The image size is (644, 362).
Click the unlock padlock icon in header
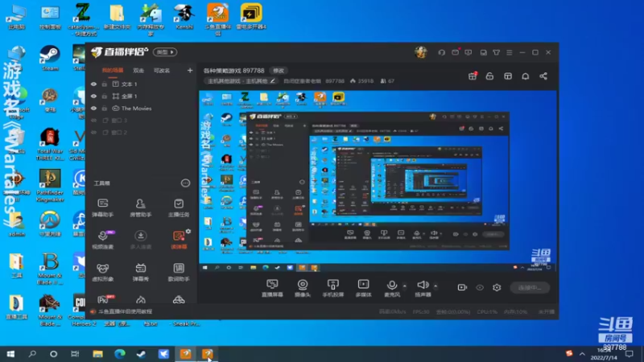(489, 76)
